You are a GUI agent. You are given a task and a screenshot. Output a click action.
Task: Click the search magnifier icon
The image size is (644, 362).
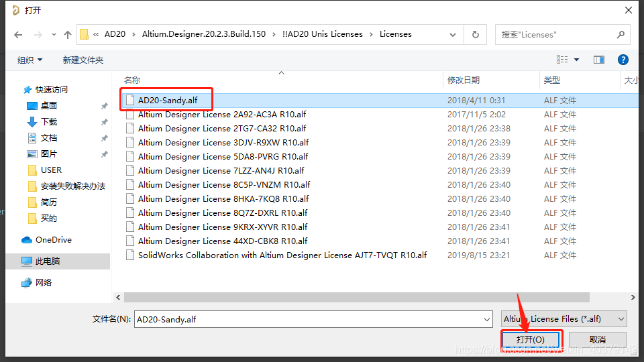pyautogui.click(x=621, y=35)
